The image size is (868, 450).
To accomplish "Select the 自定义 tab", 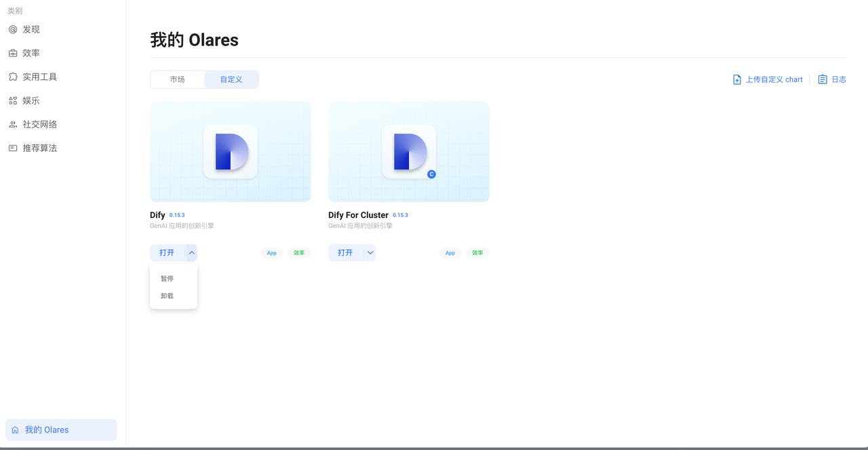I will click(231, 79).
